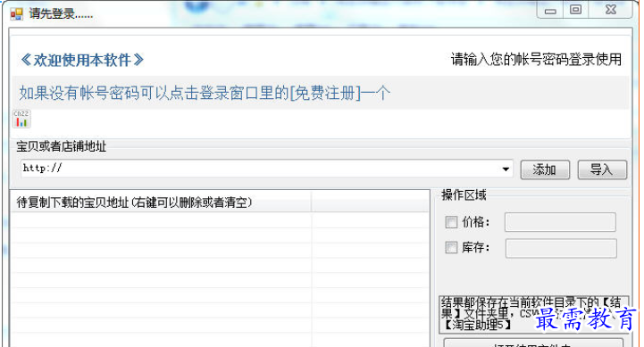Click the 请输入您的帐号密码登录使用 text
The width and height of the screenshot is (644, 347).
coord(536,60)
